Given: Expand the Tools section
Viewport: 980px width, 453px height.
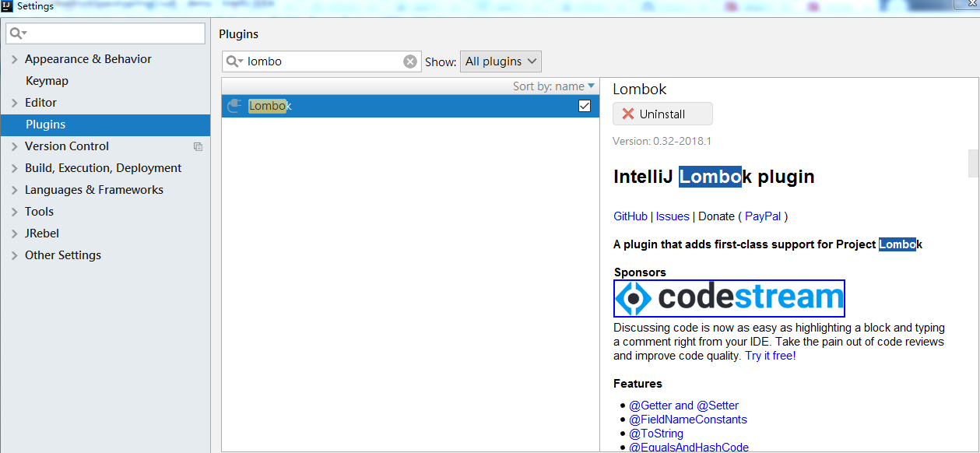Looking at the screenshot, I should coord(14,212).
